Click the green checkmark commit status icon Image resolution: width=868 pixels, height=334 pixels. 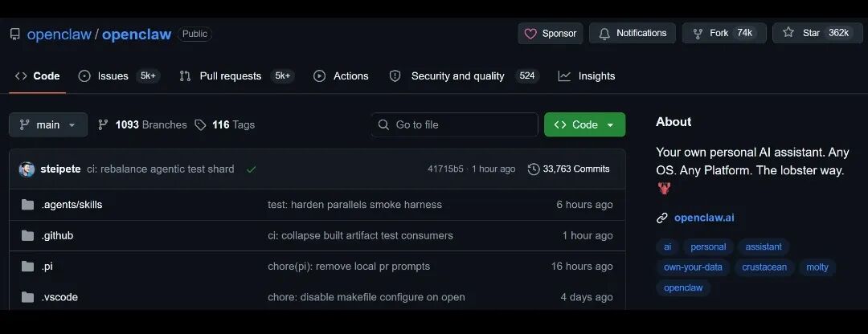(252, 169)
